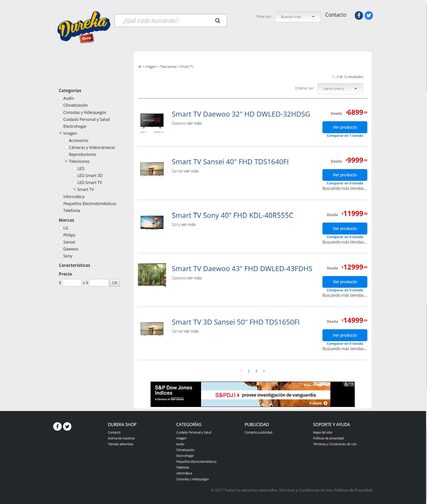The height and width of the screenshot is (504, 427).
Task: Select the Electrohogar category radio
Action: (x=61, y=126)
